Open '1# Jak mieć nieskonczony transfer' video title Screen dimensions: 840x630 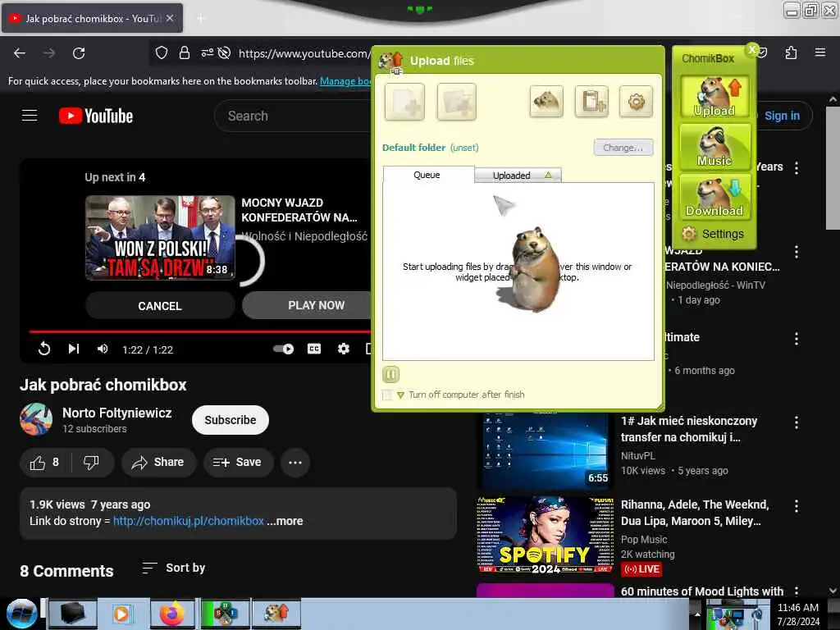coord(689,429)
